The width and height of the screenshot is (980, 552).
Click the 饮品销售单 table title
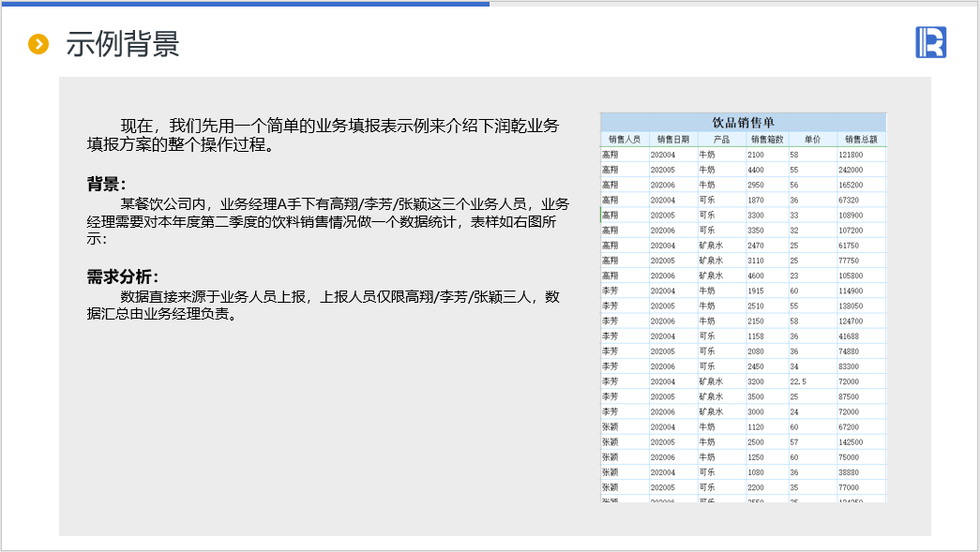tap(743, 122)
